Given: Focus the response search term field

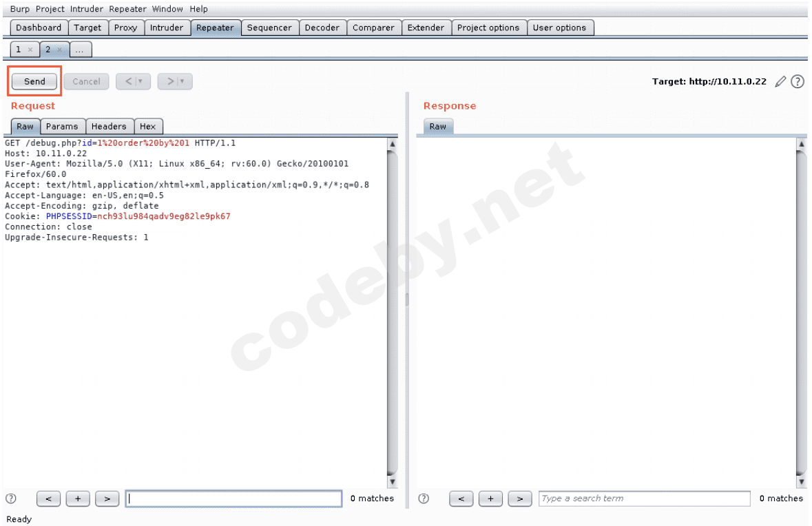Looking at the screenshot, I should (644, 498).
